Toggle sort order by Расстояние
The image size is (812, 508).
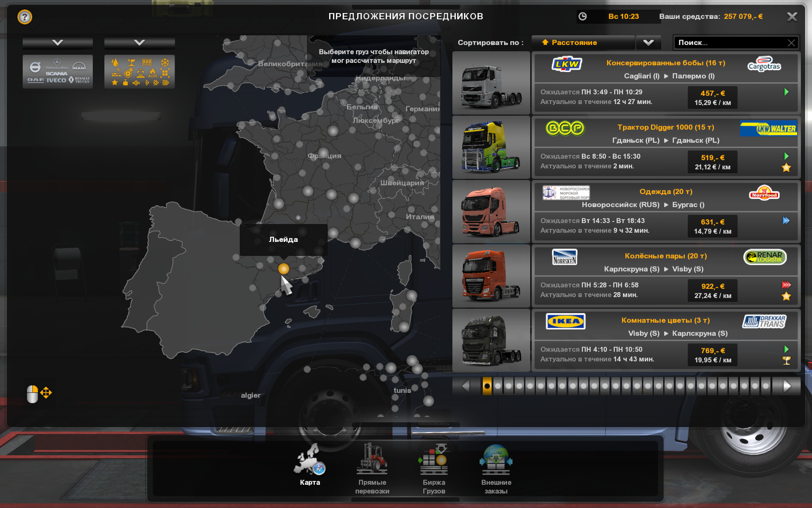coord(582,43)
